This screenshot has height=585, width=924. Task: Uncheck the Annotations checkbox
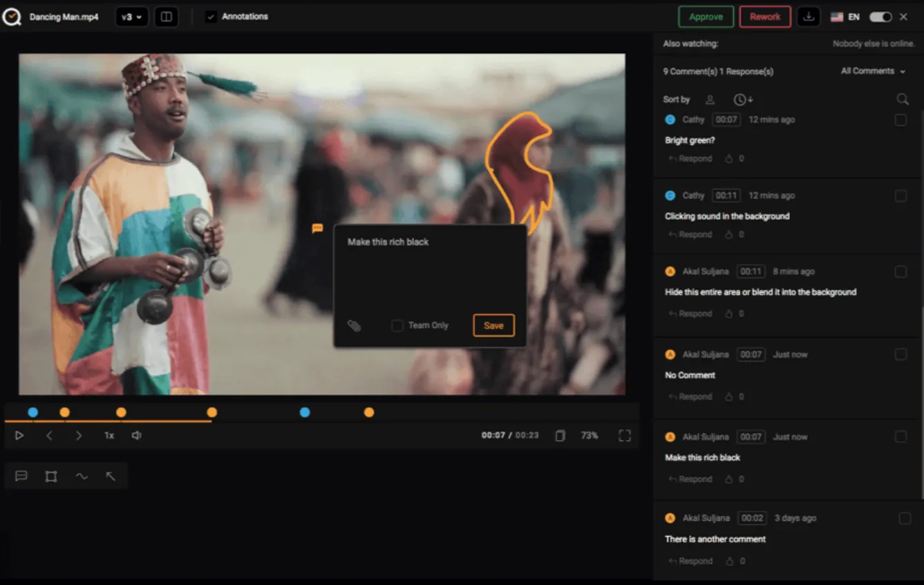[211, 17]
